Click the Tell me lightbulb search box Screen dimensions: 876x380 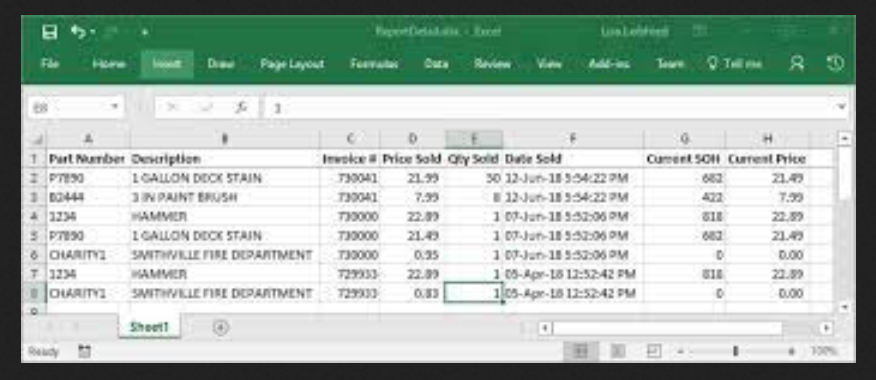coord(735,64)
